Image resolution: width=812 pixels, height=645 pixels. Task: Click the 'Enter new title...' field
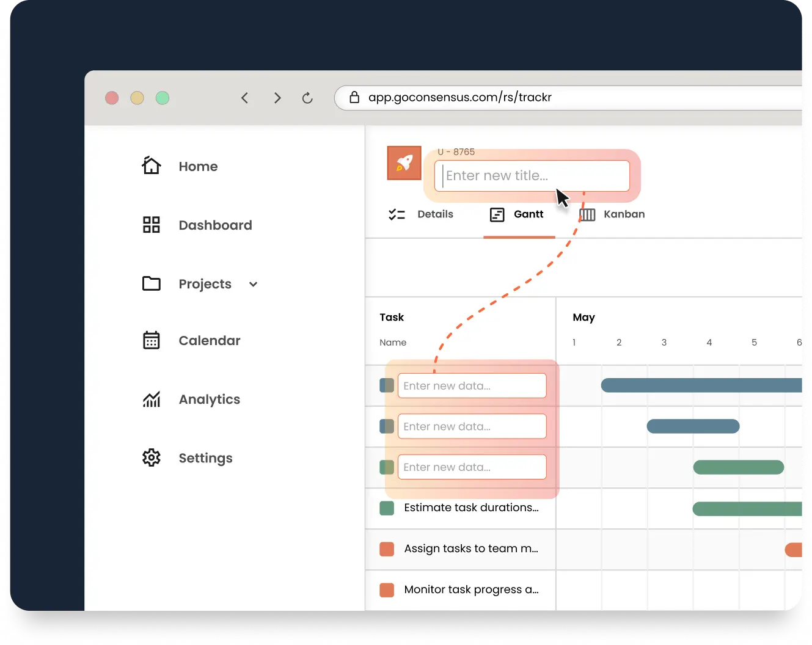(x=532, y=176)
